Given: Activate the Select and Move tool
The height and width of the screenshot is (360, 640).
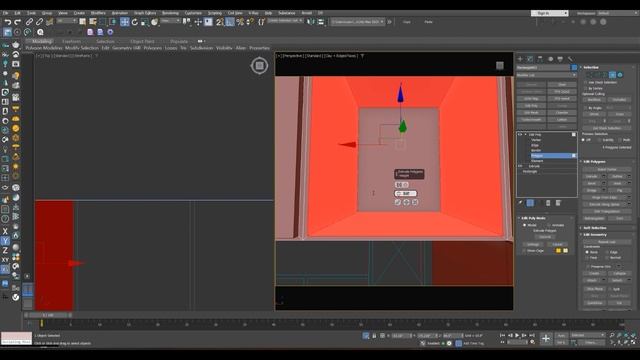Looking at the screenshot, I should [125, 22].
